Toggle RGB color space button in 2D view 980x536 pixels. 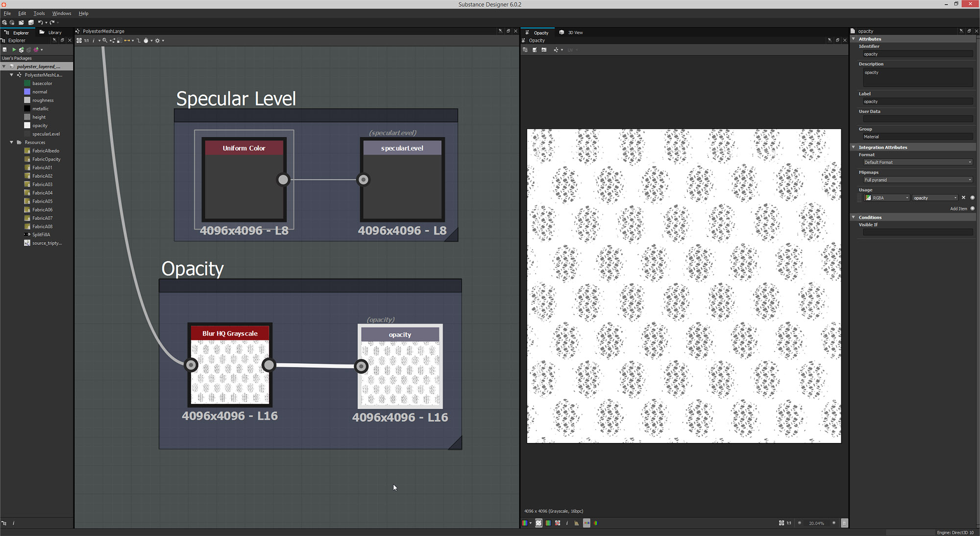click(587, 523)
